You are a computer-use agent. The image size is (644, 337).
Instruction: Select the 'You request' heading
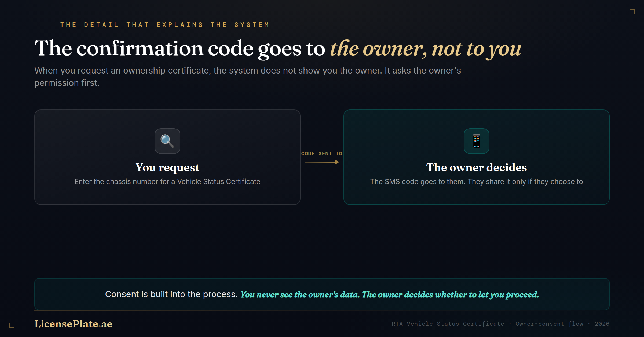167,167
